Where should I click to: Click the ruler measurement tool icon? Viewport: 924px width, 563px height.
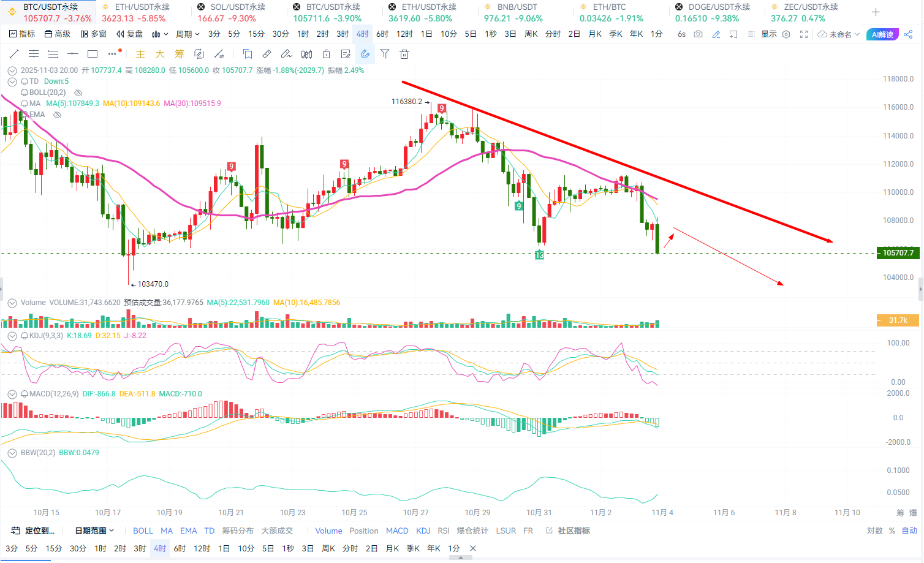267,54
